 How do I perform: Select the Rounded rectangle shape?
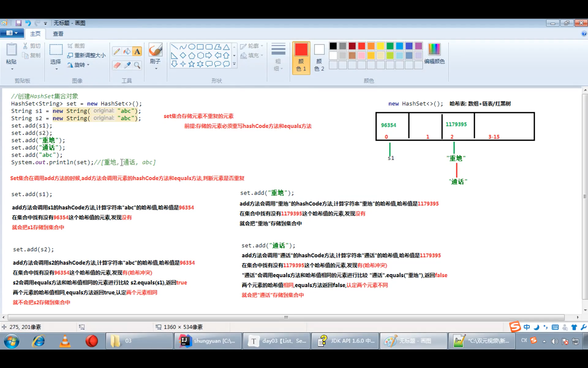click(x=209, y=47)
